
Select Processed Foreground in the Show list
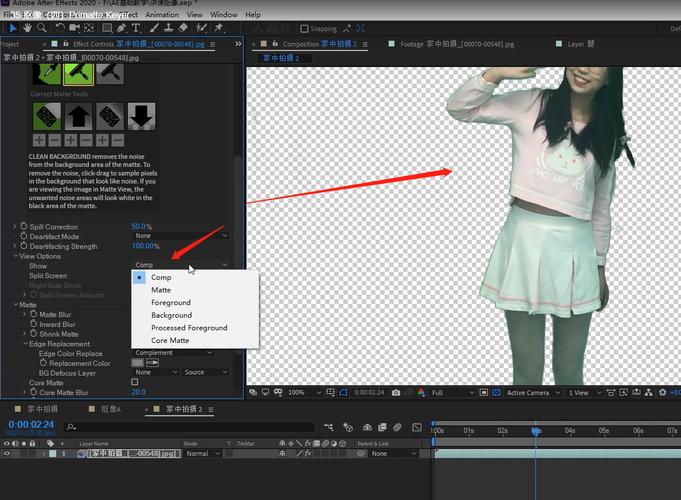click(189, 328)
